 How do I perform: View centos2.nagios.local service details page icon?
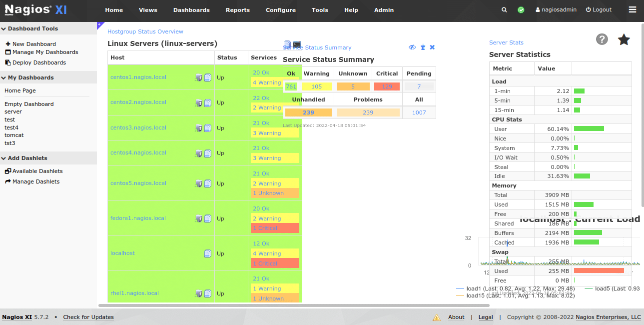[x=208, y=102]
